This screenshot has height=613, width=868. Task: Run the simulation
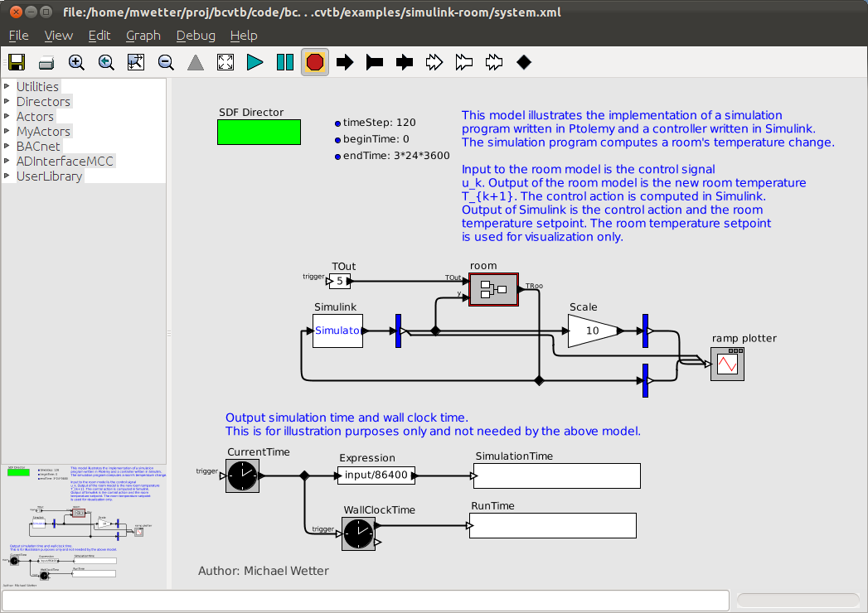pos(255,61)
